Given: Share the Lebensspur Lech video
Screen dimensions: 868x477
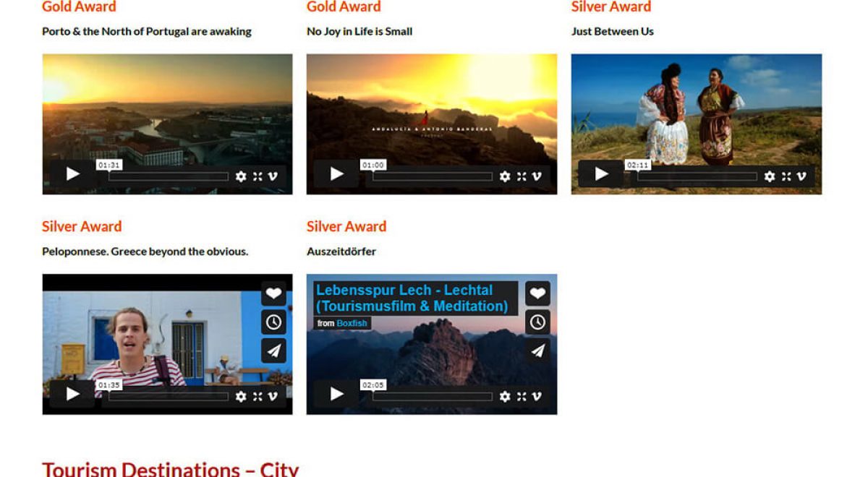Looking at the screenshot, I should (537, 351).
